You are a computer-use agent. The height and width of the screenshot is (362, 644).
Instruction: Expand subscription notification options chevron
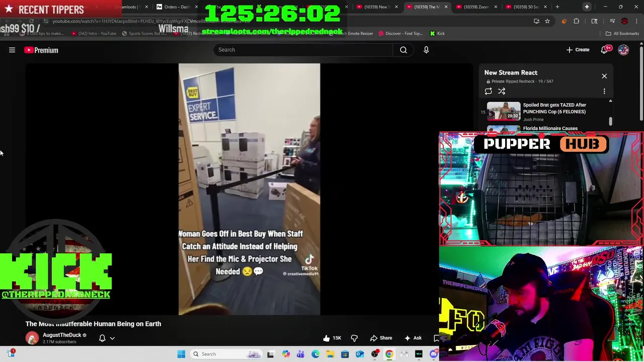[112, 338]
